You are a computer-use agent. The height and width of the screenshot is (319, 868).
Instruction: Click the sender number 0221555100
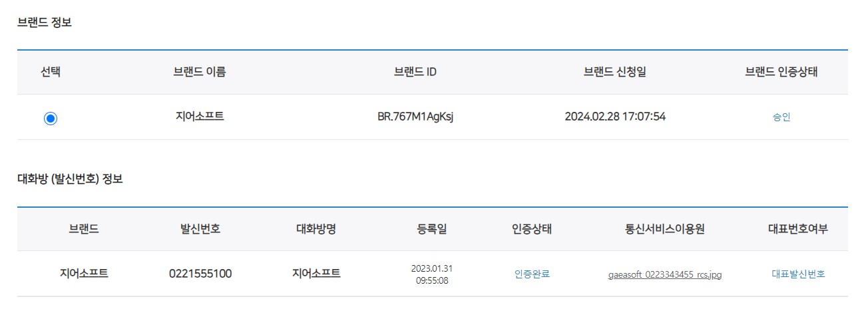200,274
